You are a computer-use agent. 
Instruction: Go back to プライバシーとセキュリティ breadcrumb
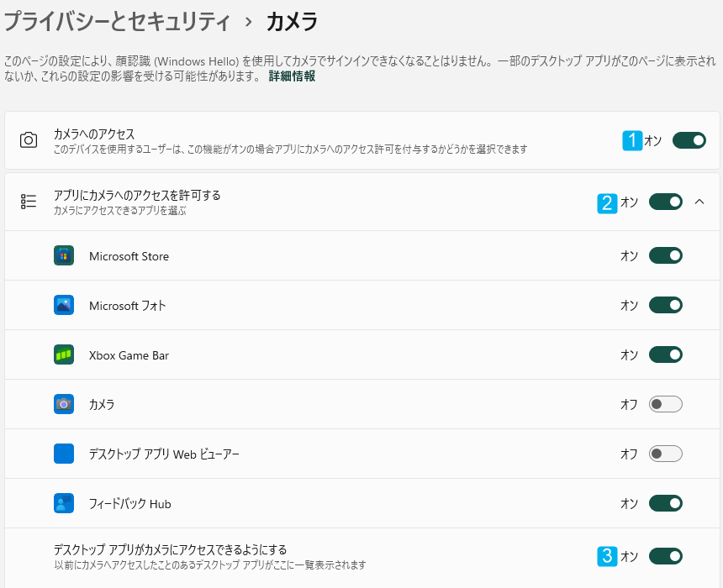(x=117, y=22)
